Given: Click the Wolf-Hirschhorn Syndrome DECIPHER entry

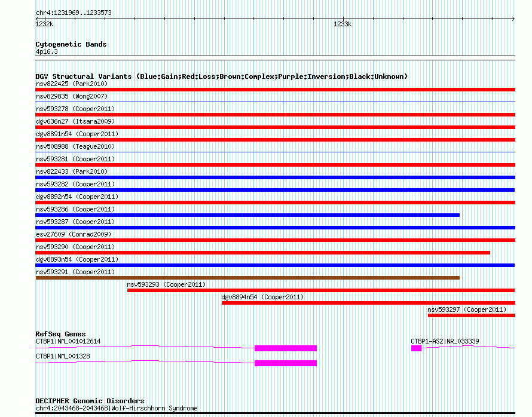Looking at the screenshot, I should 117,408.
